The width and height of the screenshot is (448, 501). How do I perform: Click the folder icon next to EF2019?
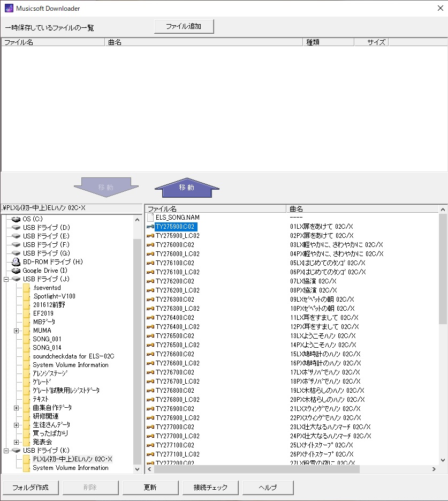(26, 313)
